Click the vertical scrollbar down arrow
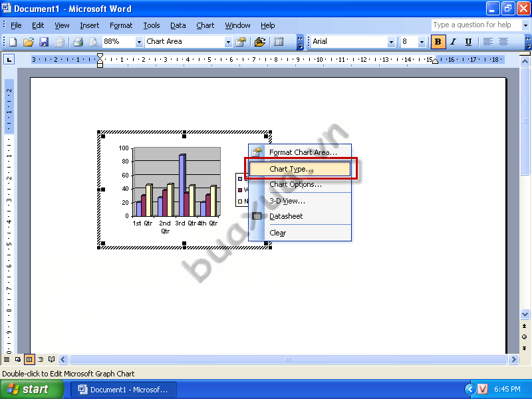The height and width of the screenshot is (399, 532). pos(525,314)
